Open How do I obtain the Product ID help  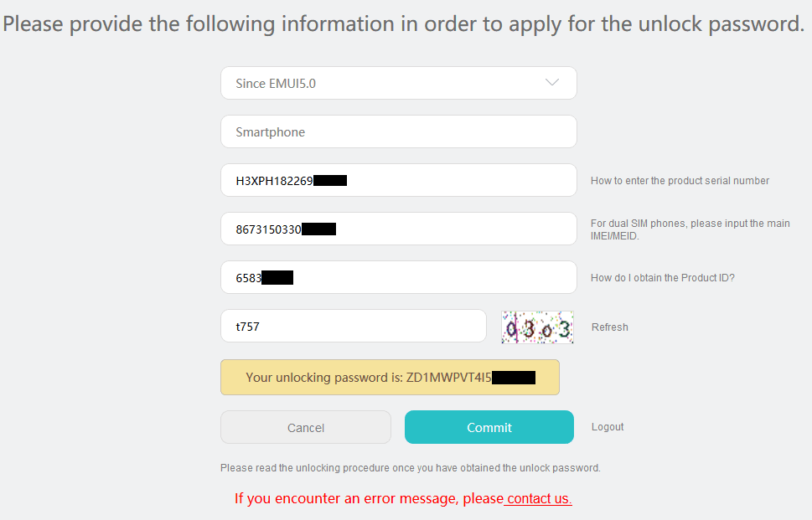tap(663, 278)
